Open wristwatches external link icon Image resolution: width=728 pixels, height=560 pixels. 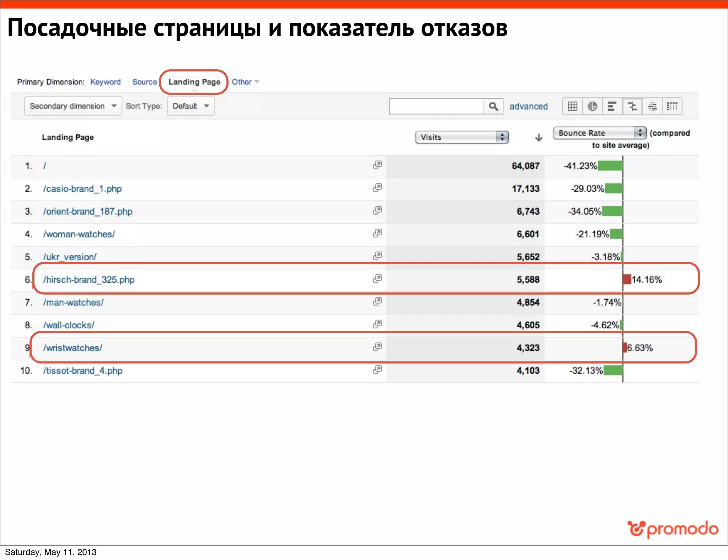pos(377,347)
